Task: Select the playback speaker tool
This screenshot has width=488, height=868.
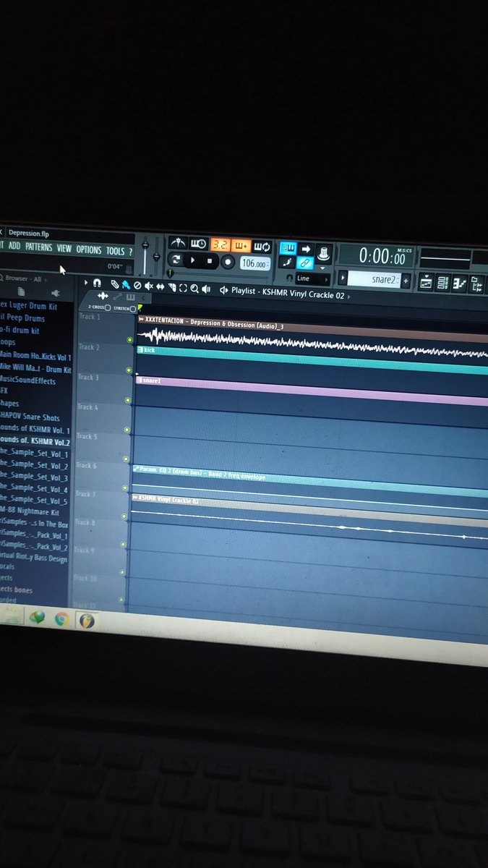Action: pyautogui.click(x=206, y=289)
